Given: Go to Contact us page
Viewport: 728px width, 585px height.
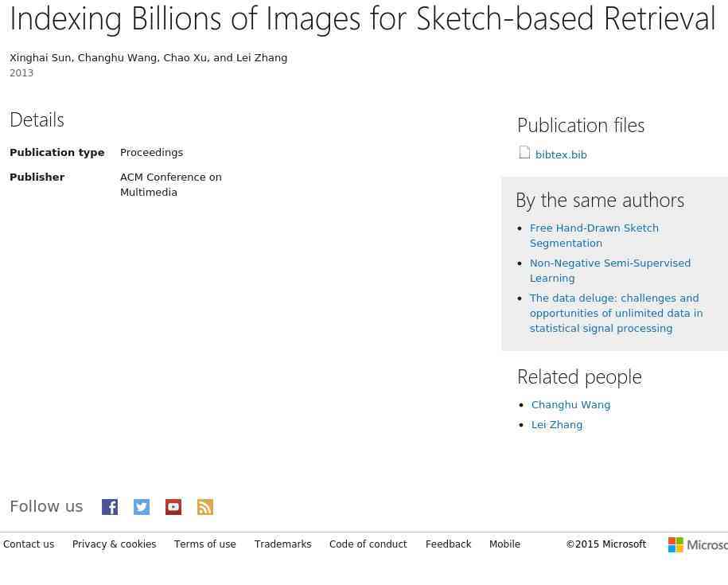Looking at the screenshot, I should pos(29,545).
